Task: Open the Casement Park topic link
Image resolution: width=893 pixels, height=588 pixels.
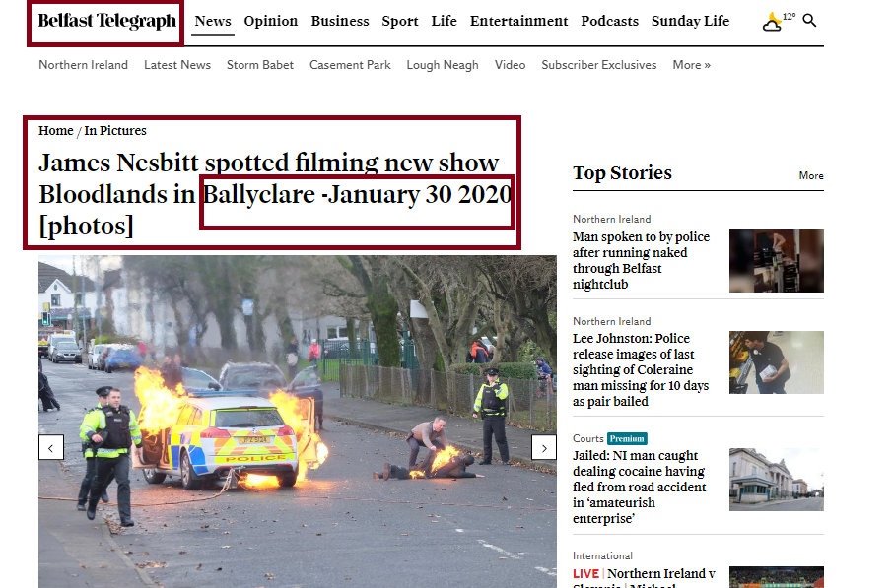Action: coord(350,65)
